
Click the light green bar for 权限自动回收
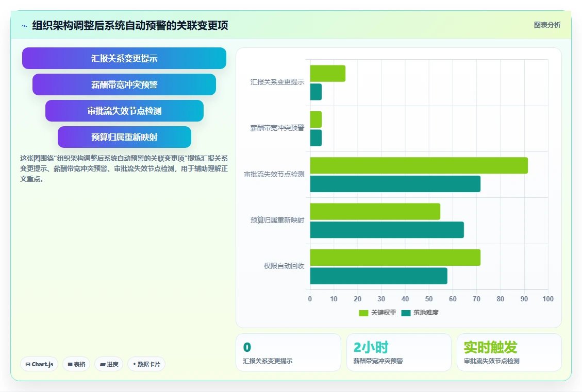395,258
